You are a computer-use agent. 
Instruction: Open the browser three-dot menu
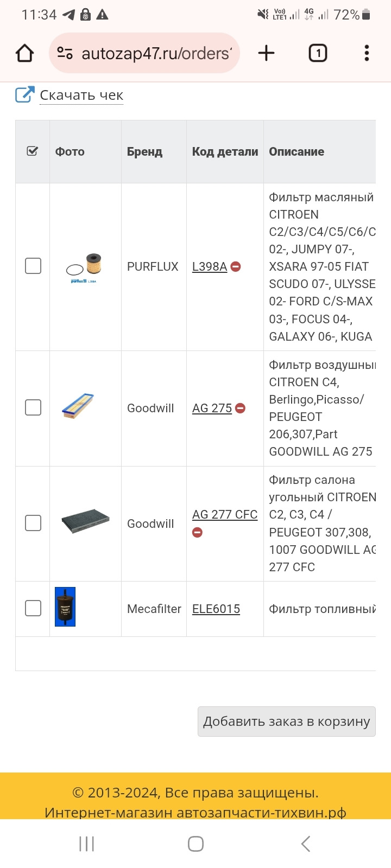coord(367,53)
